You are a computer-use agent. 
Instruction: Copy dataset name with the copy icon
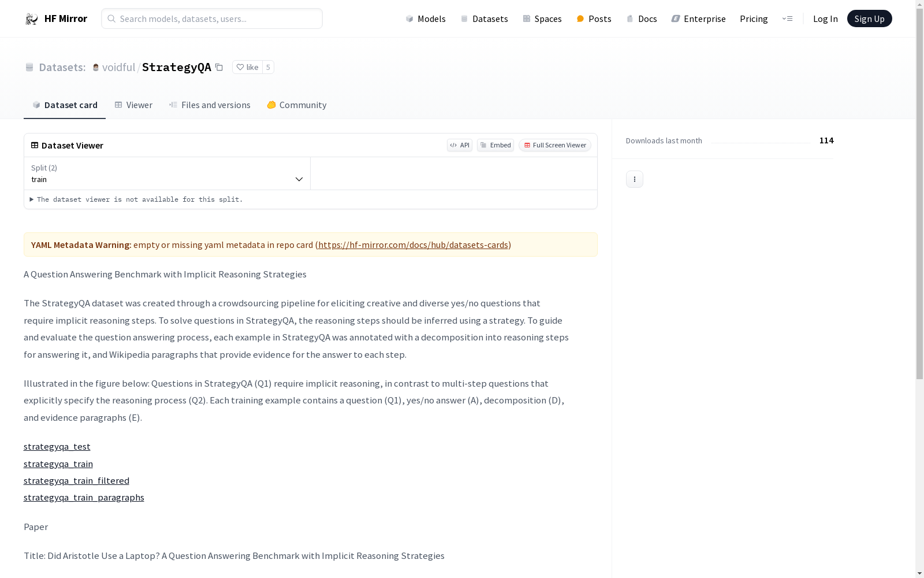219,67
